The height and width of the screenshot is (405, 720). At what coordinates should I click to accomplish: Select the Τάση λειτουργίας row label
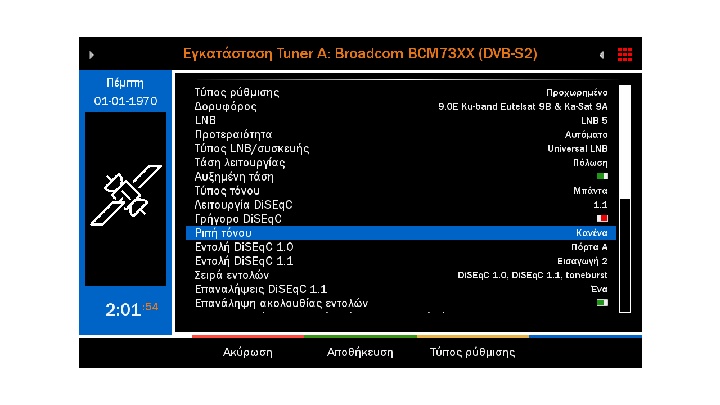[x=240, y=163]
